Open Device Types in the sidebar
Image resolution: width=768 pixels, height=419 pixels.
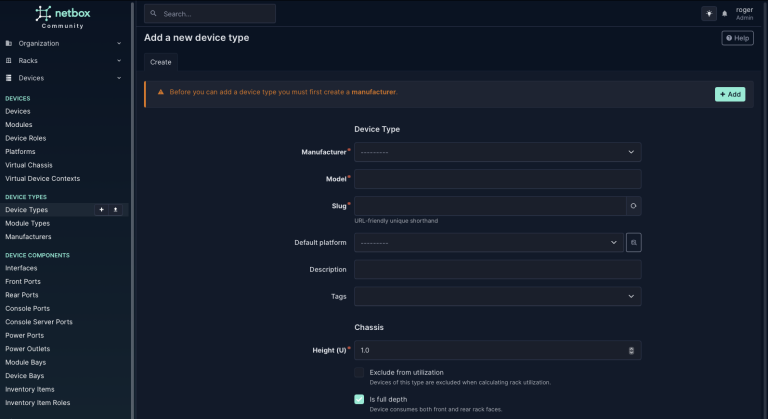26,210
